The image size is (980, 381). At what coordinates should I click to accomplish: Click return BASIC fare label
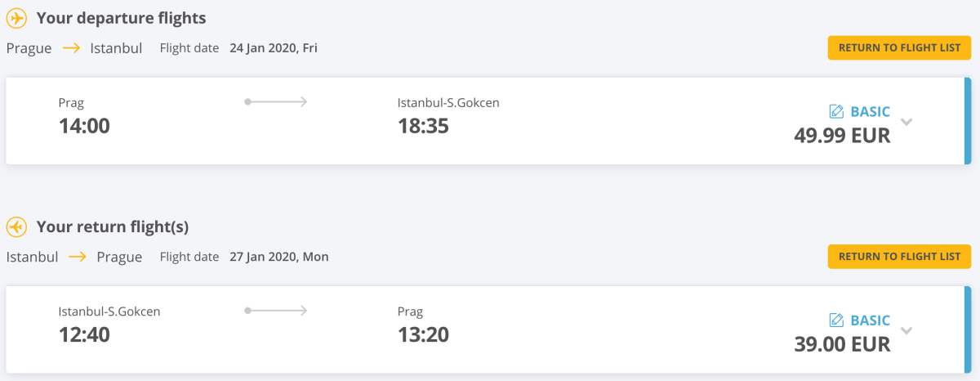pos(870,320)
